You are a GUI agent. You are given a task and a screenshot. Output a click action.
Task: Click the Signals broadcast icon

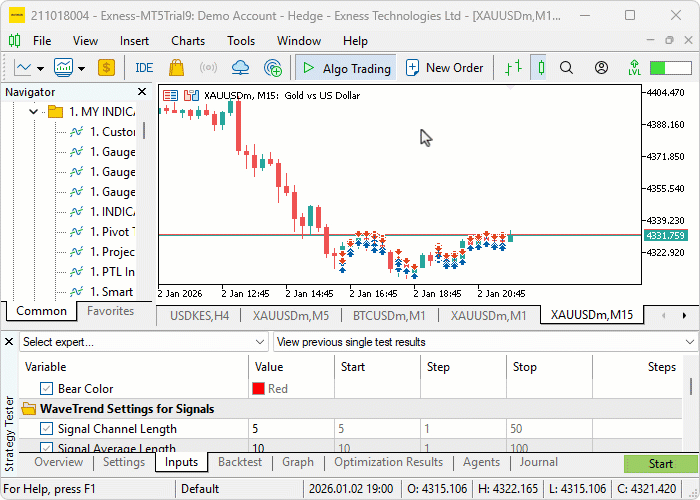pos(208,68)
